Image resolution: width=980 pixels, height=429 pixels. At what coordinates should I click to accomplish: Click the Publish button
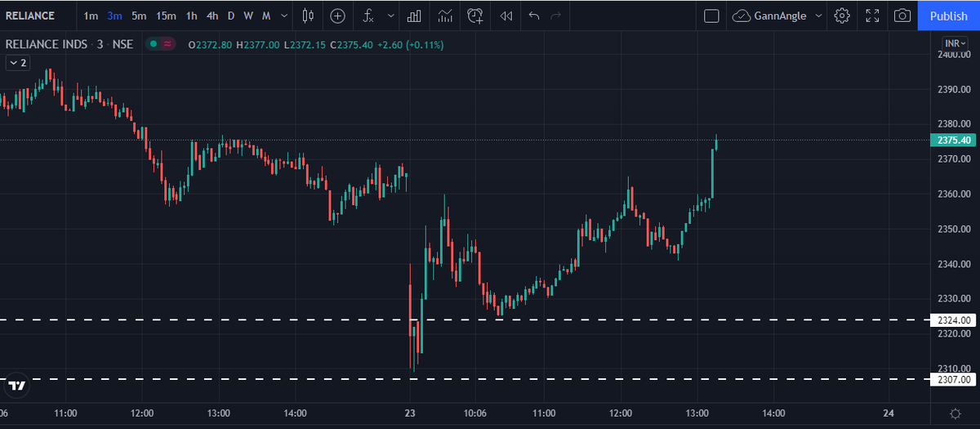(948, 16)
